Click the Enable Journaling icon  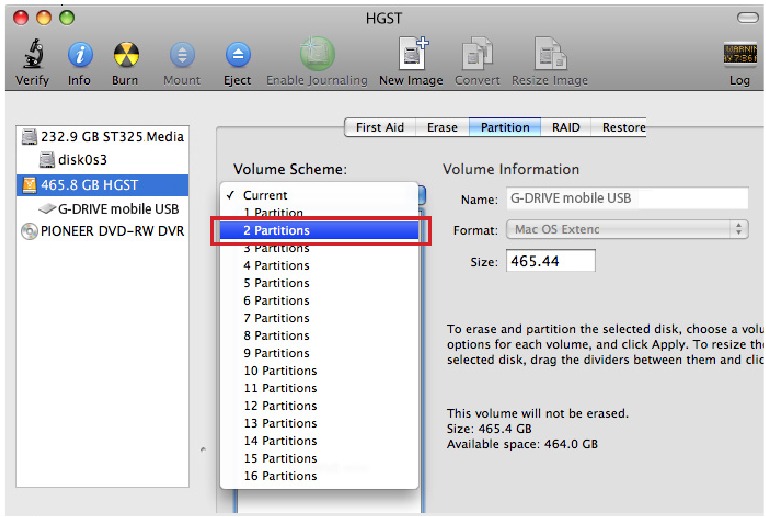(317, 53)
